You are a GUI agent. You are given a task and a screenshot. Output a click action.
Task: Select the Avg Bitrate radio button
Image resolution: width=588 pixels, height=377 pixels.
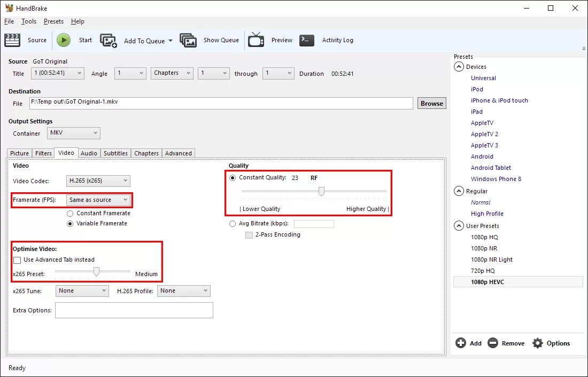tap(233, 224)
